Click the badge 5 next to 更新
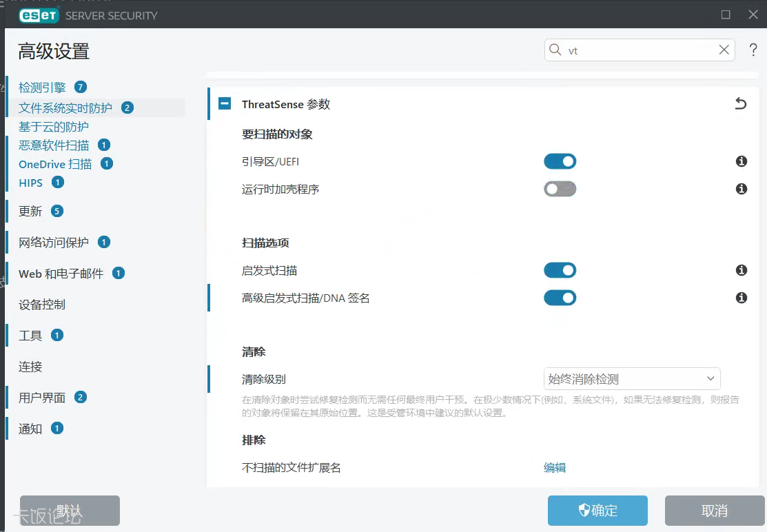 click(57, 212)
